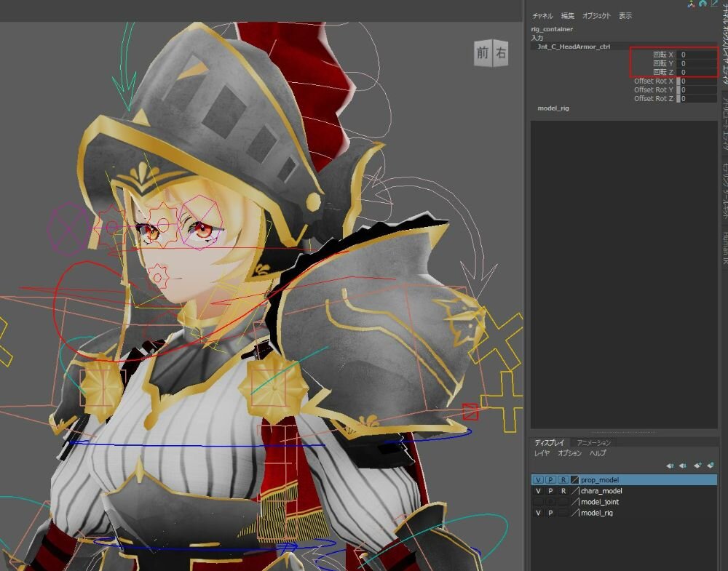Create a new empty display layer

[x=697, y=466]
